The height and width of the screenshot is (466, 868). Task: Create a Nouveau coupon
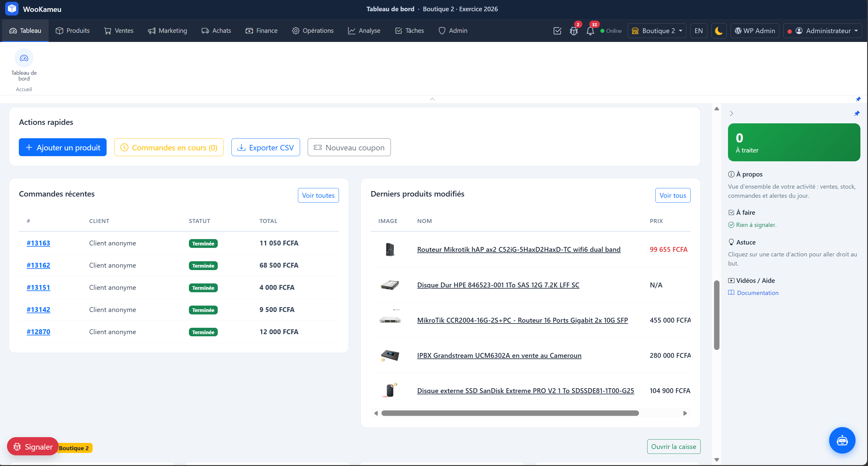pos(349,147)
